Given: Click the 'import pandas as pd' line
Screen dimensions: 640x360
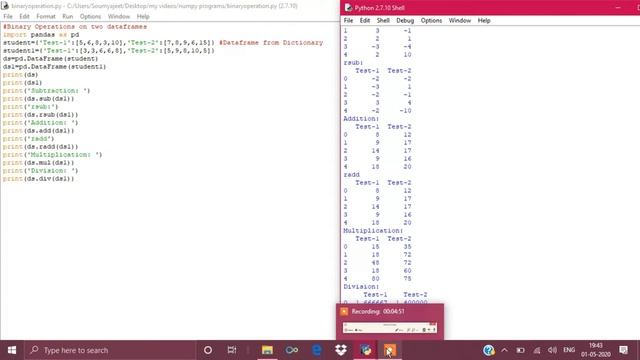Looking at the screenshot, I should point(41,35).
